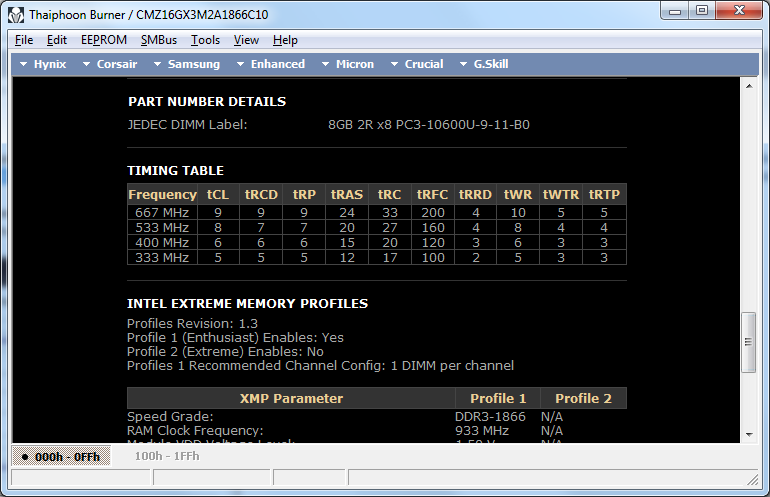Click the Profiles Revision: 1.3 line
Screen dimensions: 770x497
pos(192,324)
